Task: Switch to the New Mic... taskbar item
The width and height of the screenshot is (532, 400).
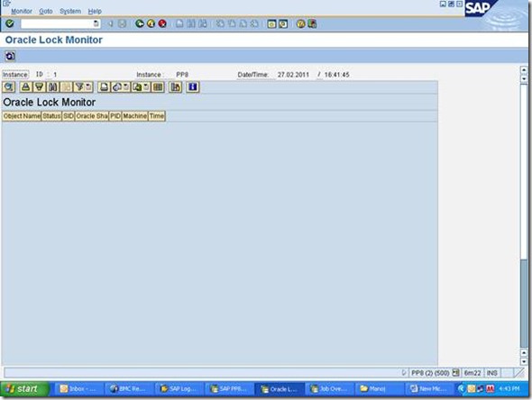Action: click(x=429, y=389)
